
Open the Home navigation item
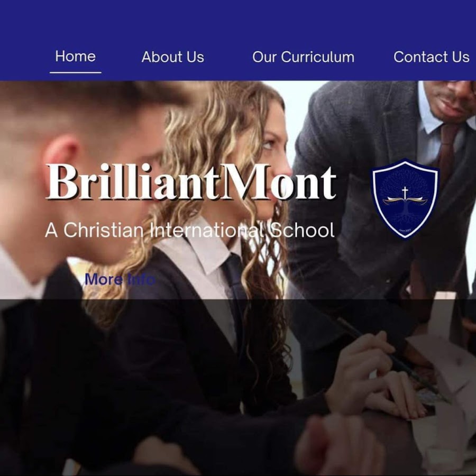pyautogui.click(x=75, y=57)
